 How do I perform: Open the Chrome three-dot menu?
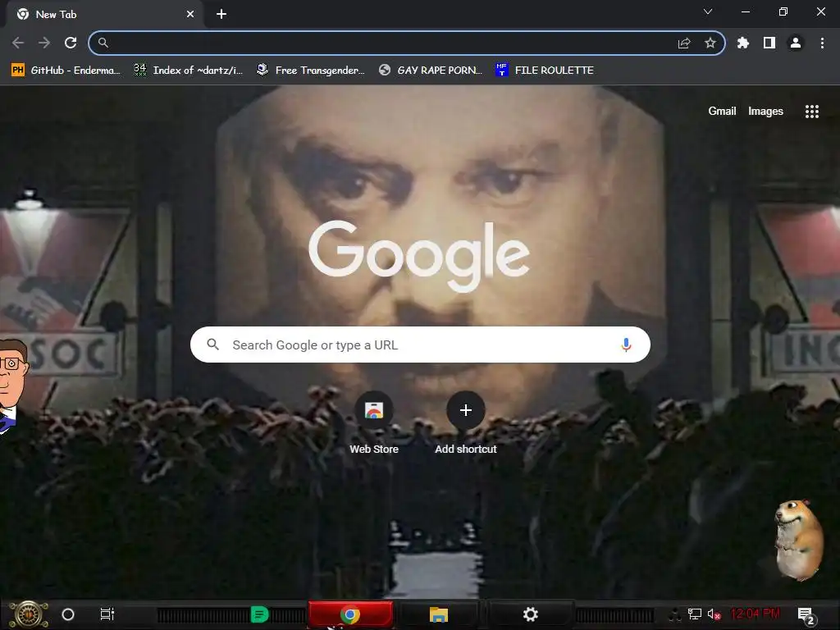coord(822,43)
